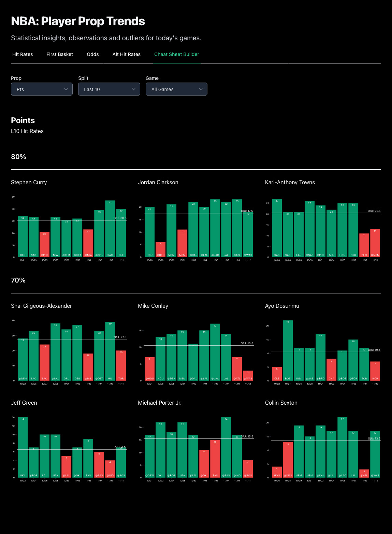Click Sexton's O/U: 13.5 line label
392x534 pixels.
coord(374,438)
